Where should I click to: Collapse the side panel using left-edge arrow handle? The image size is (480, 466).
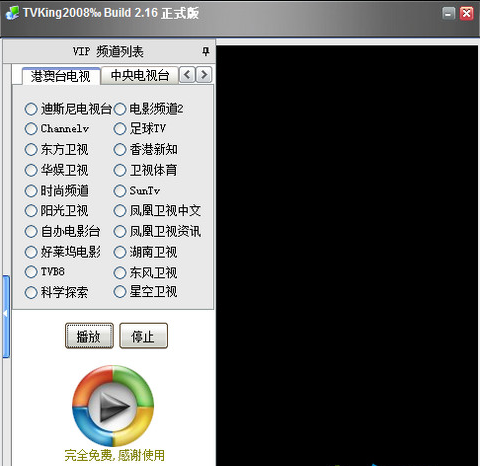click(6, 317)
